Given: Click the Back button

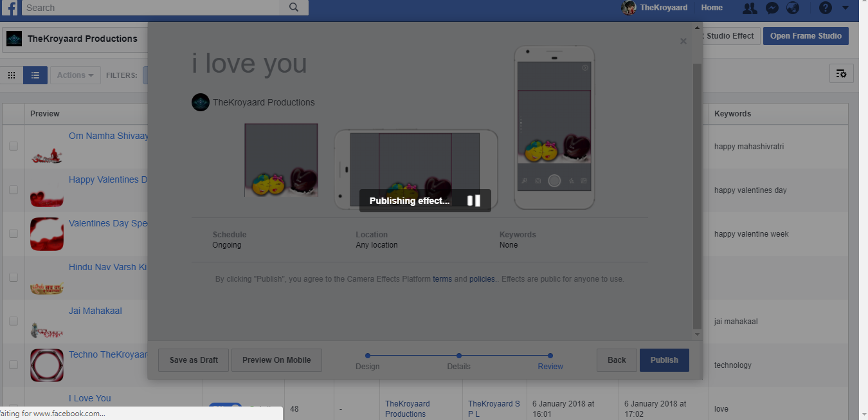Looking at the screenshot, I should (x=617, y=360).
